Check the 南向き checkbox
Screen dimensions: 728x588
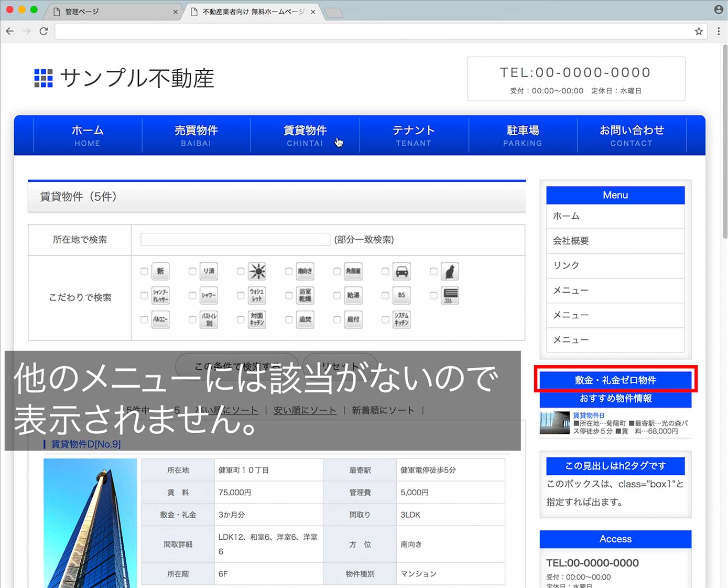pos(289,271)
